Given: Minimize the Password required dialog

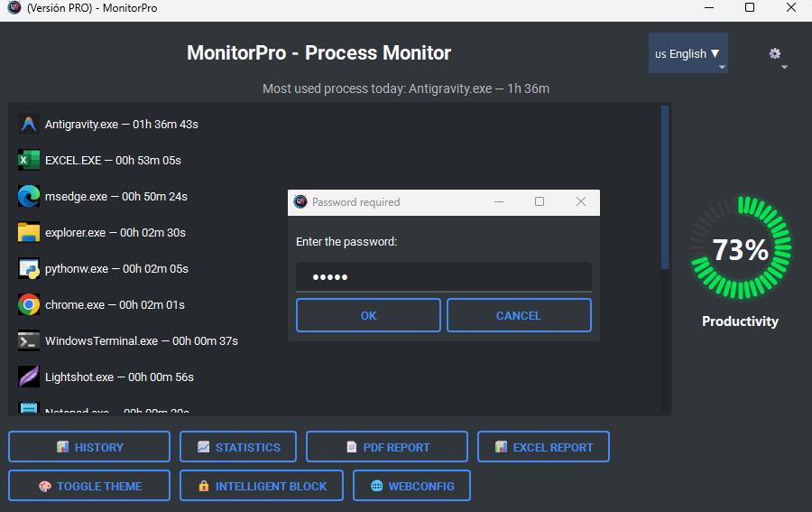Looking at the screenshot, I should 499,201.
